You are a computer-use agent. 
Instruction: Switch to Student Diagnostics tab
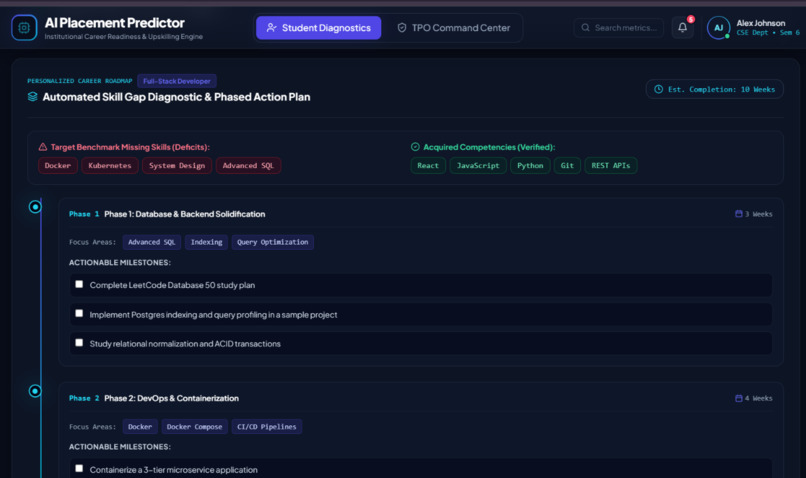point(318,28)
